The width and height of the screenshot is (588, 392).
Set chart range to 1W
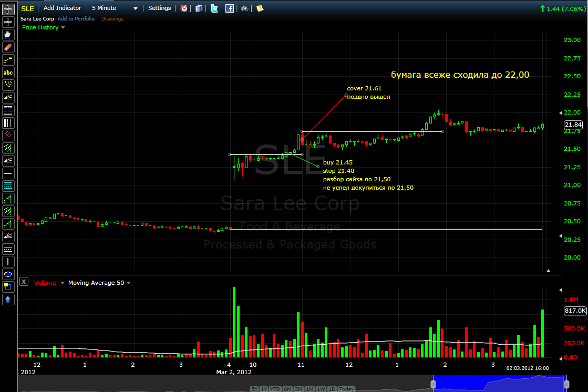pyautogui.click(x=321, y=389)
